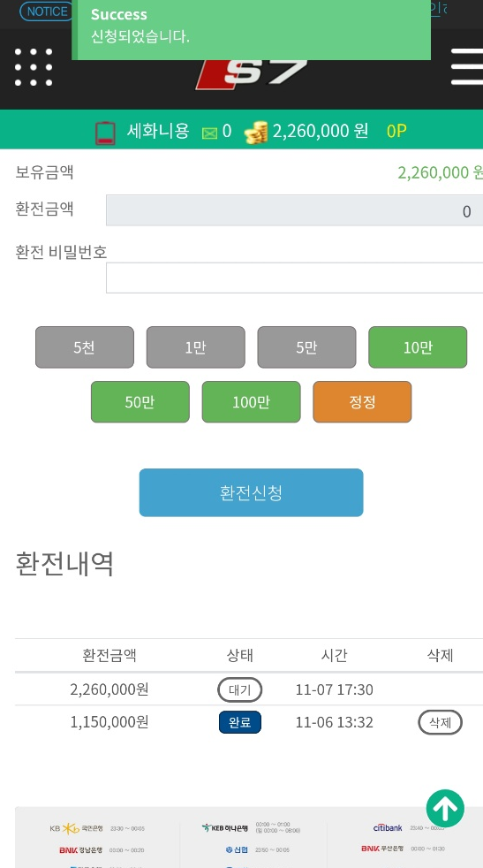Viewport: 483px width, 868px height.
Task: Open the hamburger menu at top right
Action: 467,67
